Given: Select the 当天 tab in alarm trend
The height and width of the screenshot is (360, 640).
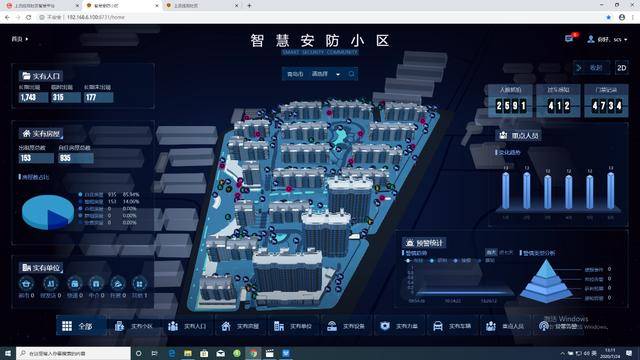Looking at the screenshot, I should (491, 253).
